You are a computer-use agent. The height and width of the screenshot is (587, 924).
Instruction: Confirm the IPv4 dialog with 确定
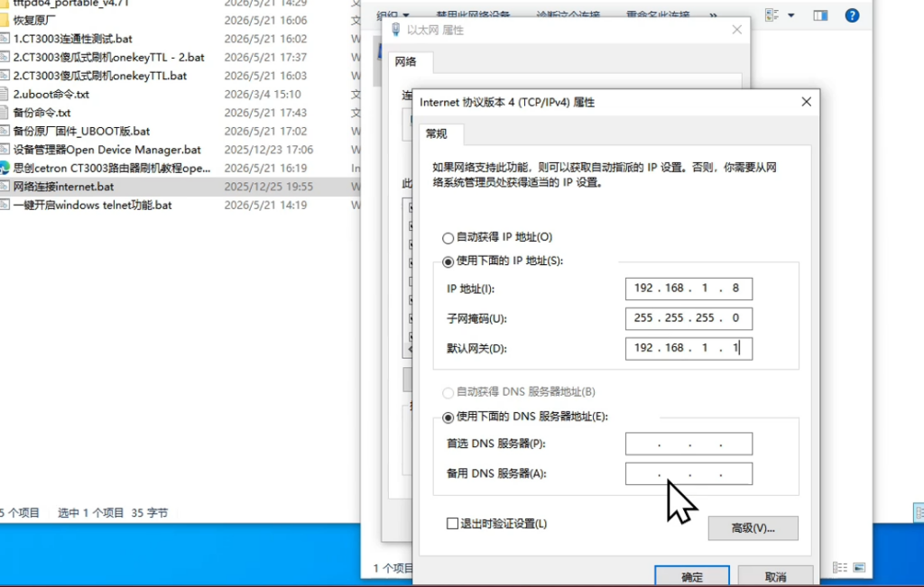coord(692,576)
